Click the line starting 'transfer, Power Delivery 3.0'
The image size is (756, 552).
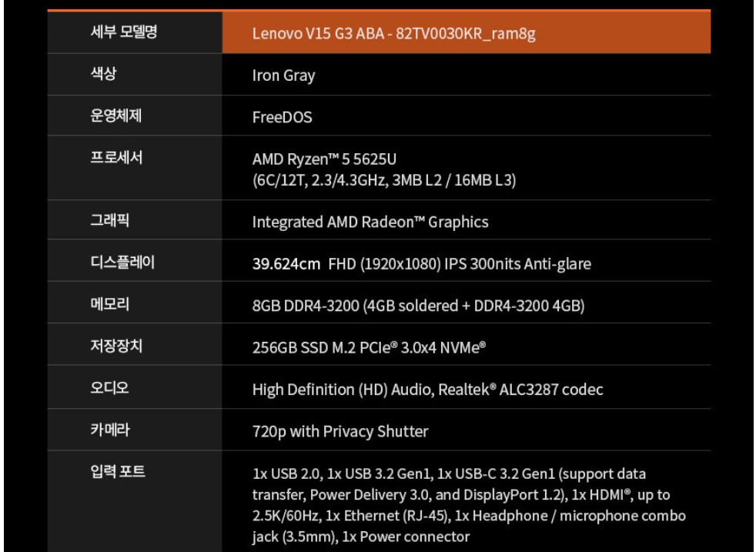(x=461, y=495)
